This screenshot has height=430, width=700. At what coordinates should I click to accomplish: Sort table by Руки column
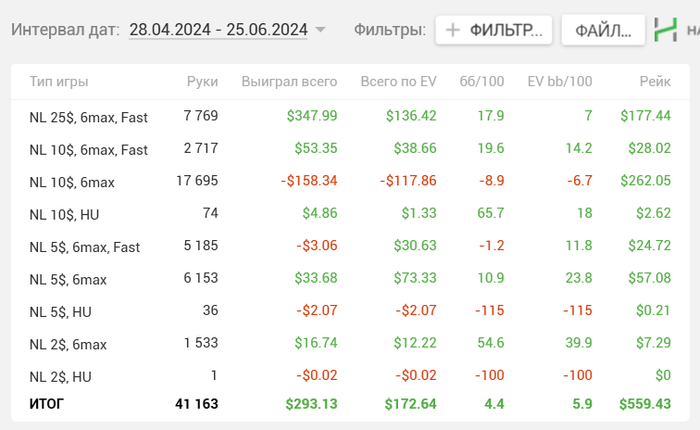click(x=202, y=81)
